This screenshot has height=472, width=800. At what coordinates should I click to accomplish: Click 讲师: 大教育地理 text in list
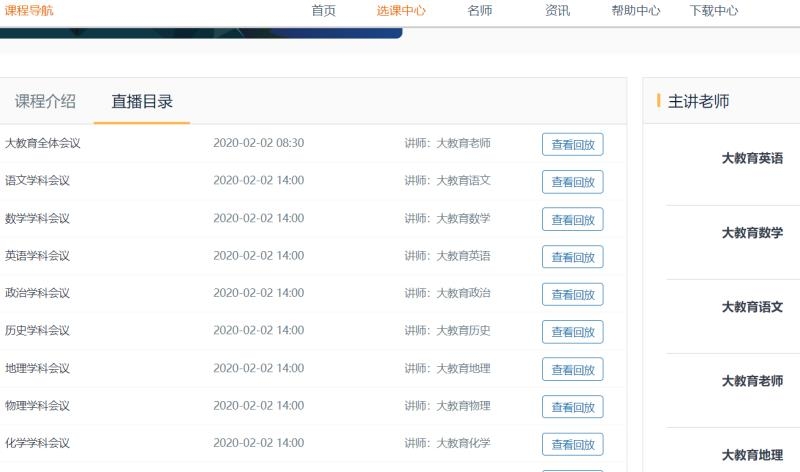click(x=447, y=368)
